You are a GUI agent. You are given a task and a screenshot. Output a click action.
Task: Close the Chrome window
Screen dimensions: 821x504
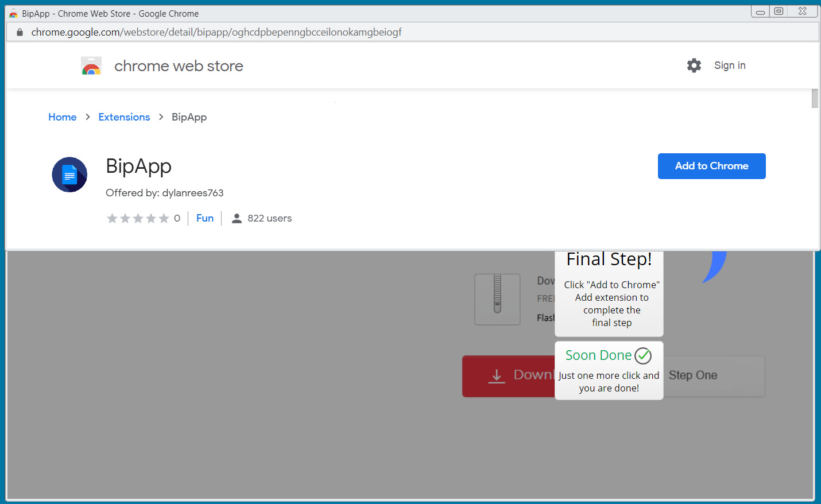(803, 11)
